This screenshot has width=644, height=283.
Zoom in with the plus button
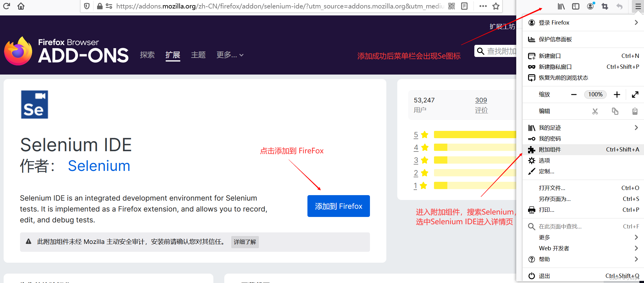[617, 95]
